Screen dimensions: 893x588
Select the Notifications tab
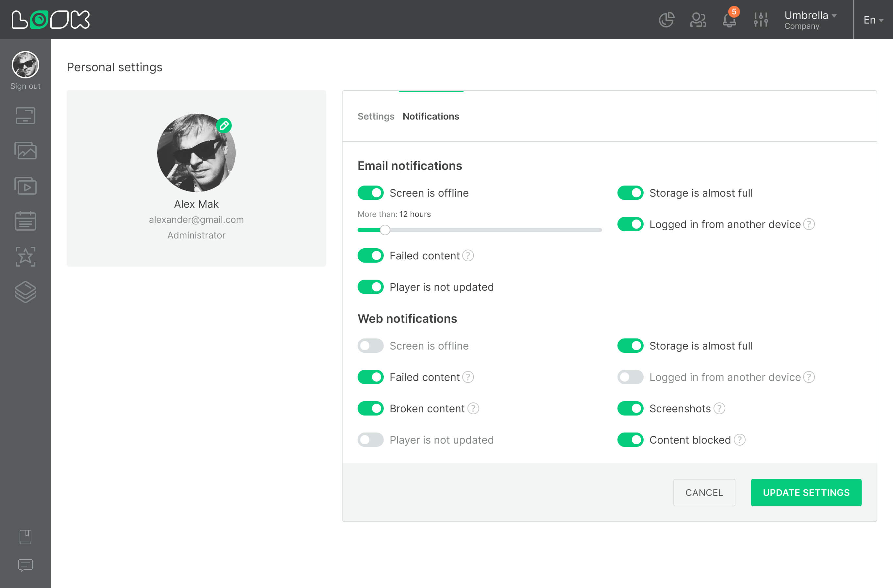pos(431,116)
